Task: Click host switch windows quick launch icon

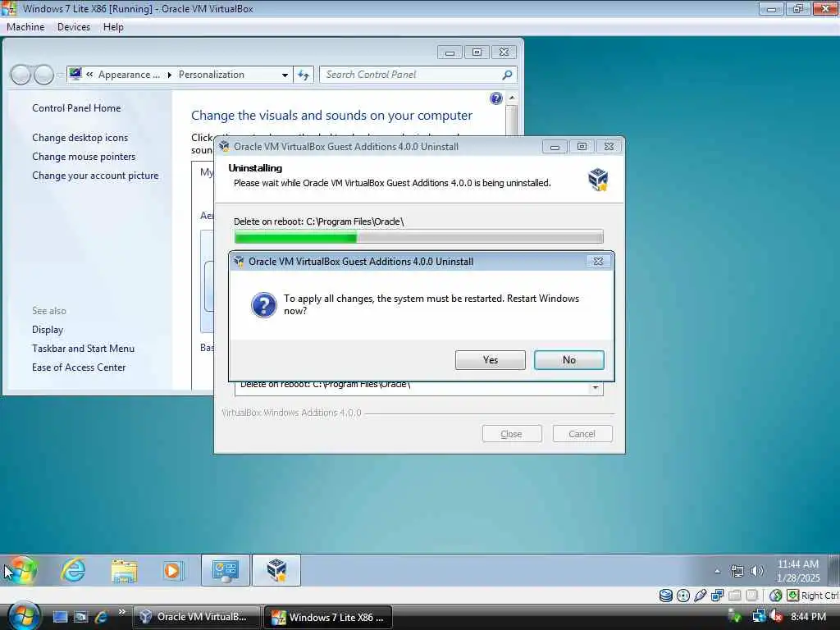Action: [80, 617]
